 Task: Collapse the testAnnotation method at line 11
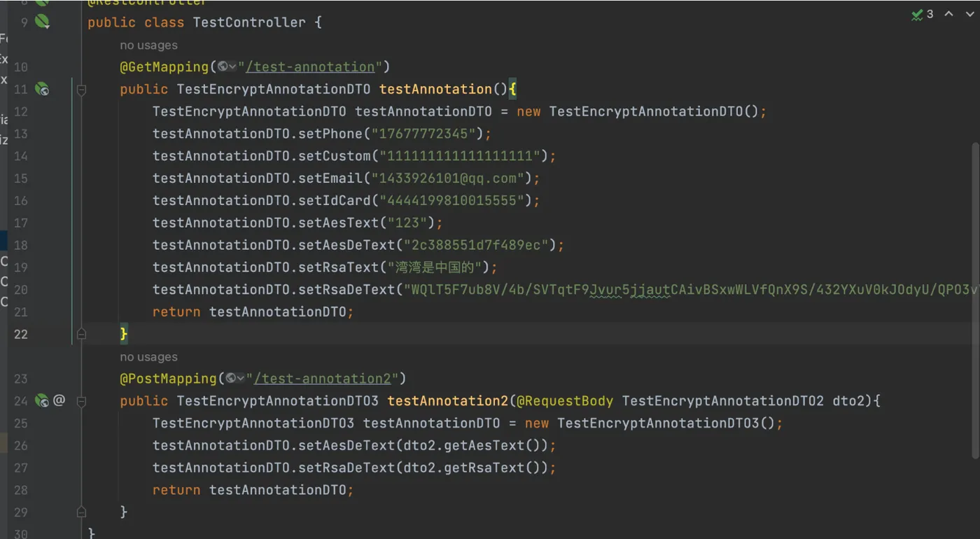pyautogui.click(x=81, y=90)
